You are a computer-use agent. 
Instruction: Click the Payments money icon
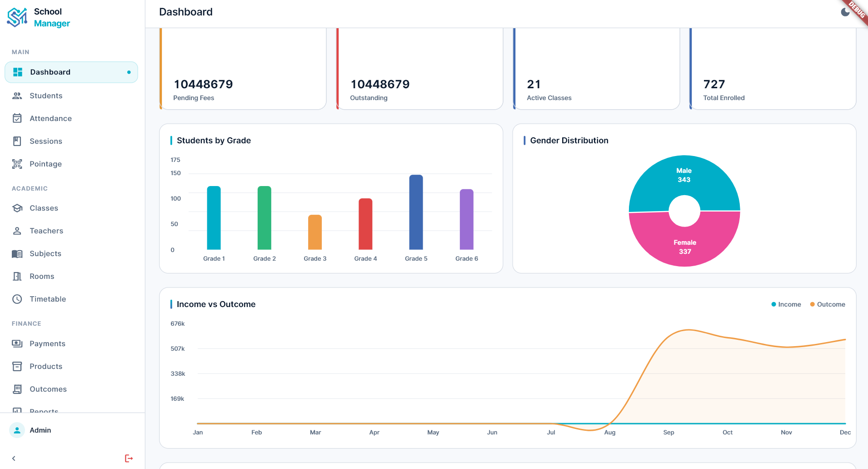point(17,343)
